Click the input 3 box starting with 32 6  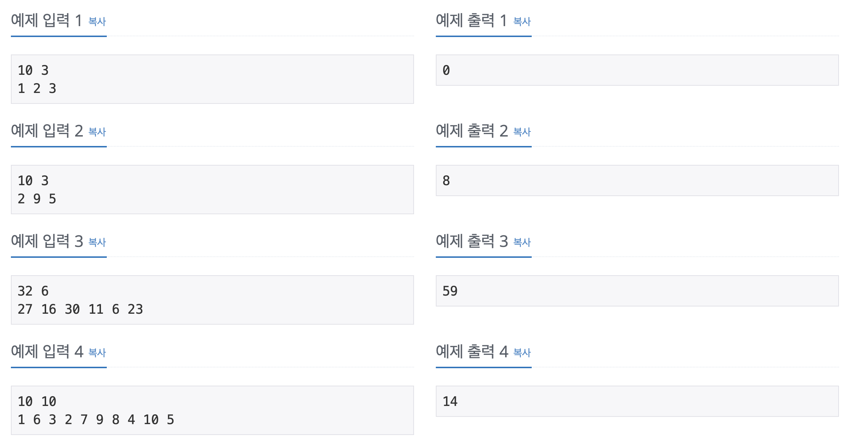click(x=212, y=300)
